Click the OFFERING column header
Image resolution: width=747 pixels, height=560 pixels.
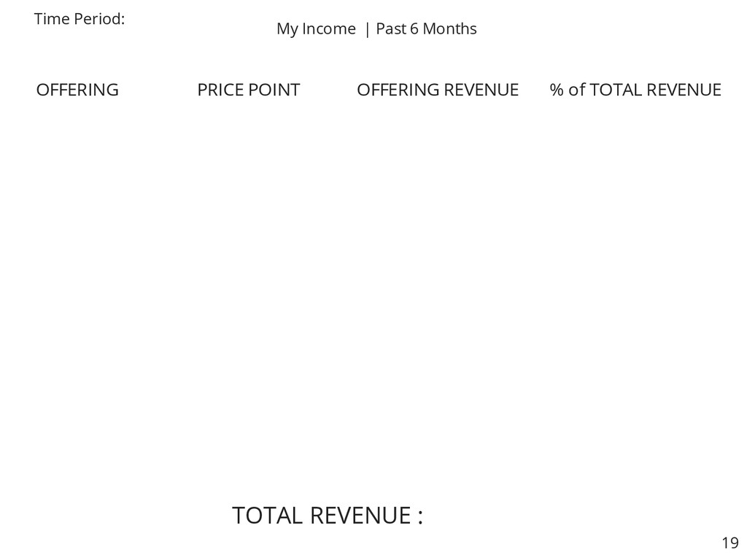pyautogui.click(x=77, y=90)
